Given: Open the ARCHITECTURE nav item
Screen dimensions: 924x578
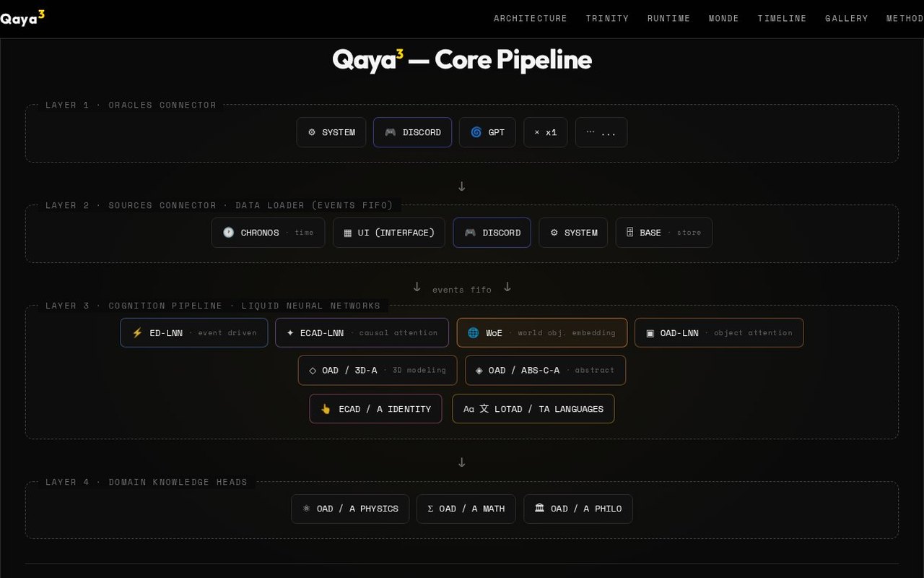Looking at the screenshot, I should pos(531,19).
